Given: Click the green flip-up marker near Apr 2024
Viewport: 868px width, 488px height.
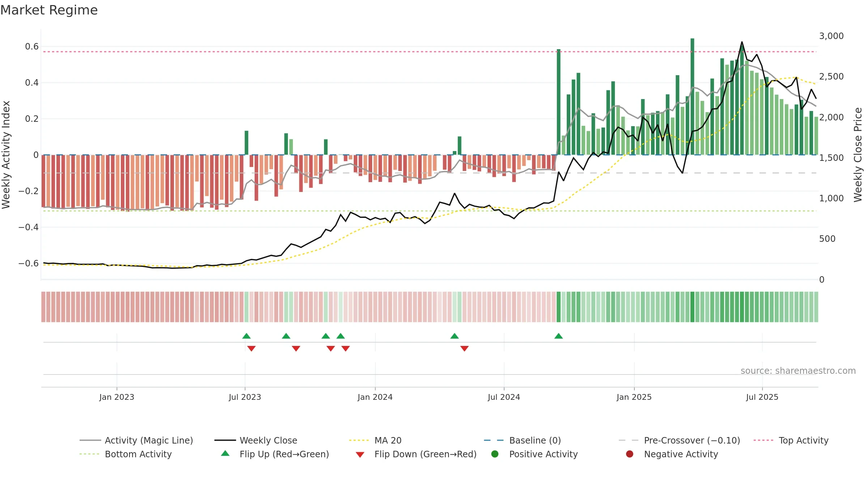Looking at the screenshot, I should pos(455,336).
